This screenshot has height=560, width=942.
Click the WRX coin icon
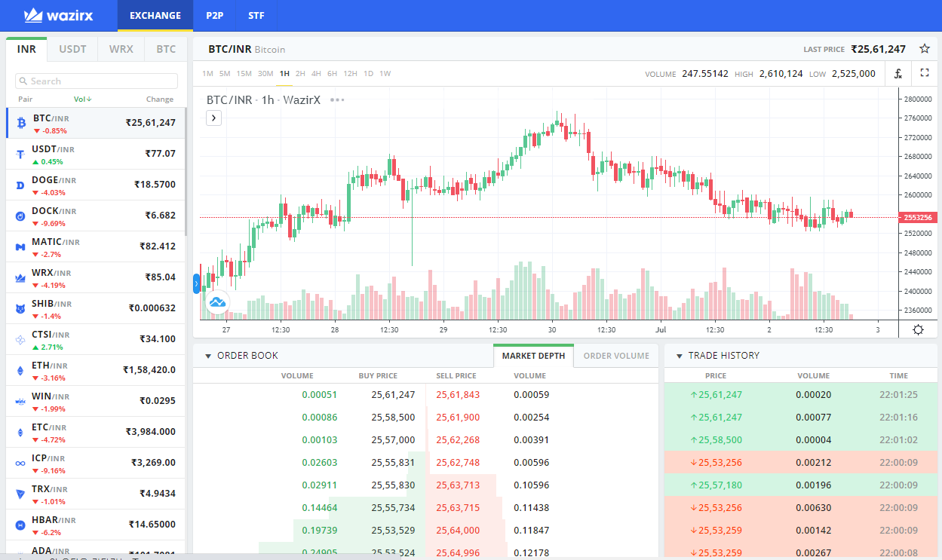point(20,277)
